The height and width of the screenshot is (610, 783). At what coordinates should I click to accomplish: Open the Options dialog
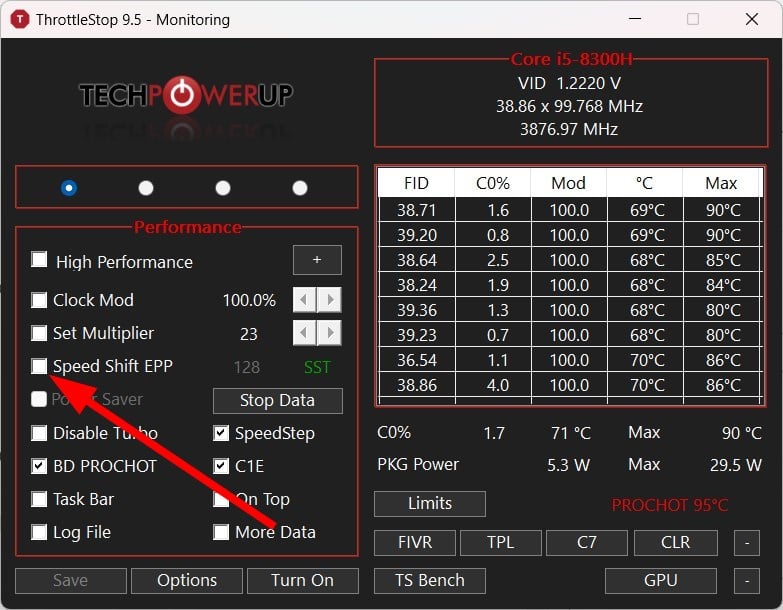point(187,581)
